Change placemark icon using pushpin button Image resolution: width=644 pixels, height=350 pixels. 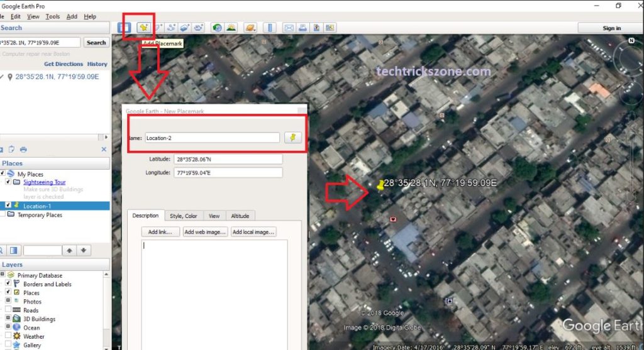click(292, 138)
